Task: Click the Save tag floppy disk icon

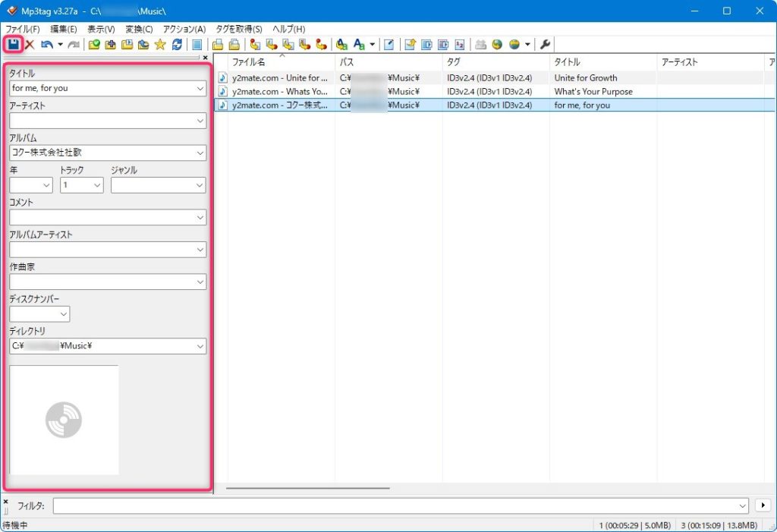Action: tap(13, 45)
